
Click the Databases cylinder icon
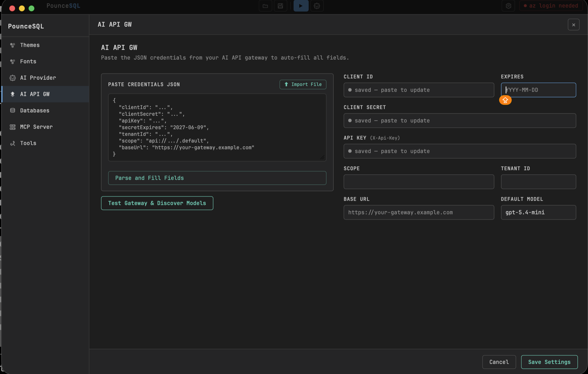(x=12, y=111)
